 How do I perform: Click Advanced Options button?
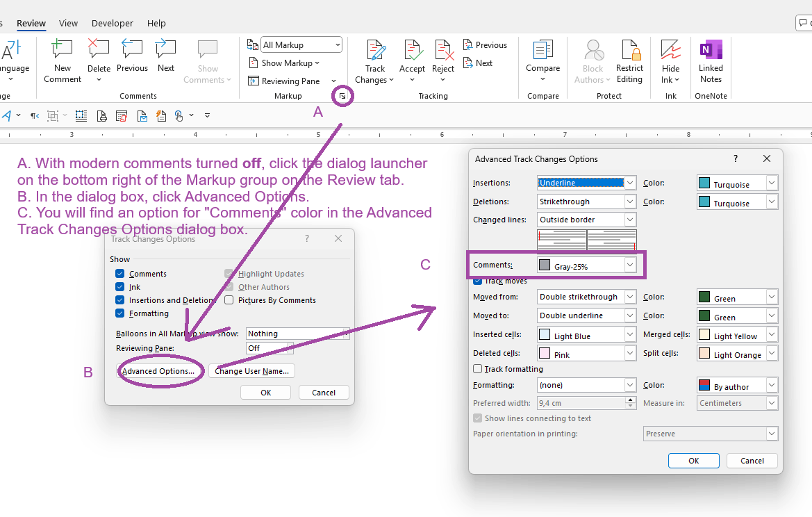coord(158,371)
